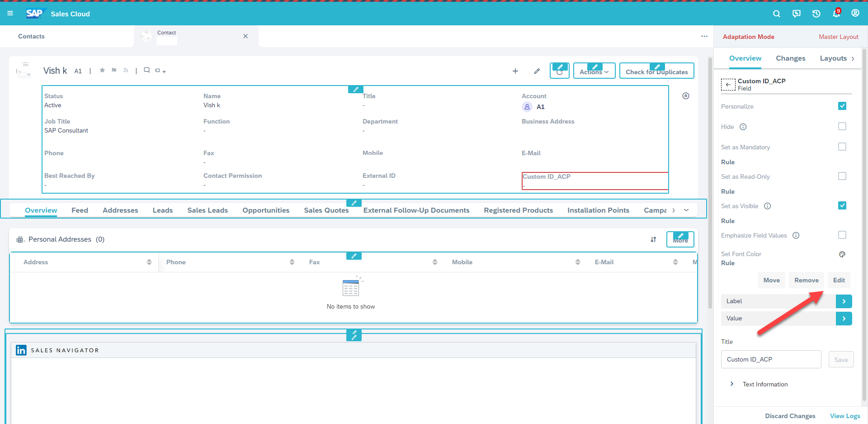This screenshot has height=424, width=868.
Task: Uncheck the Set as Visible checkbox
Action: [842, 205]
